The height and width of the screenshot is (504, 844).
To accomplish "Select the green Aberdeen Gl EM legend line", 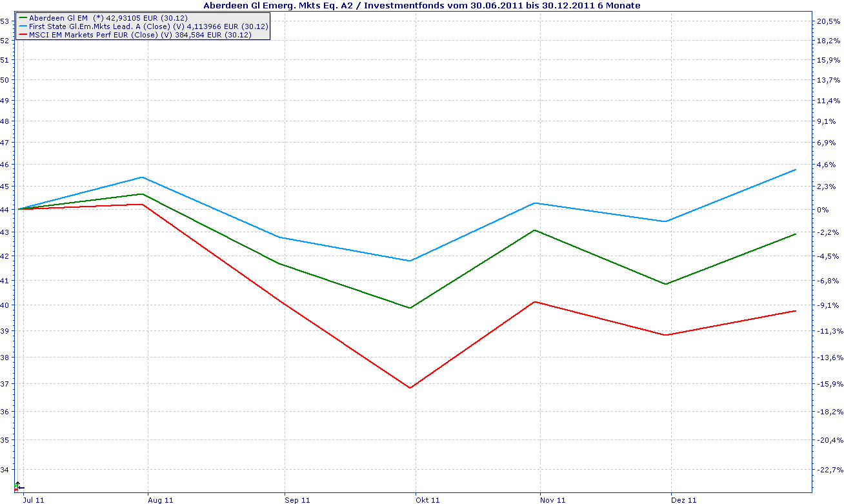I will pyautogui.click(x=25, y=18).
